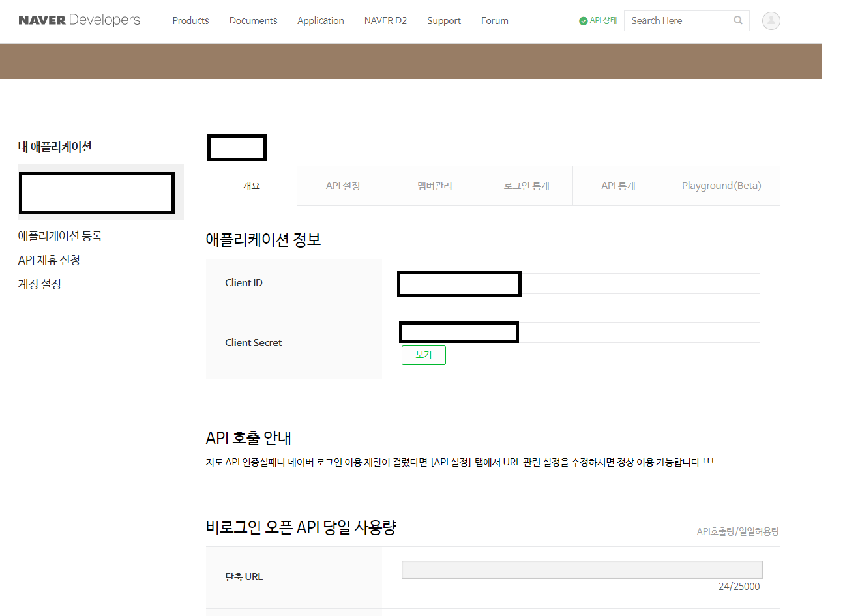This screenshot has width=845, height=616.
Task: Open the Forum link
Action: 495,21
